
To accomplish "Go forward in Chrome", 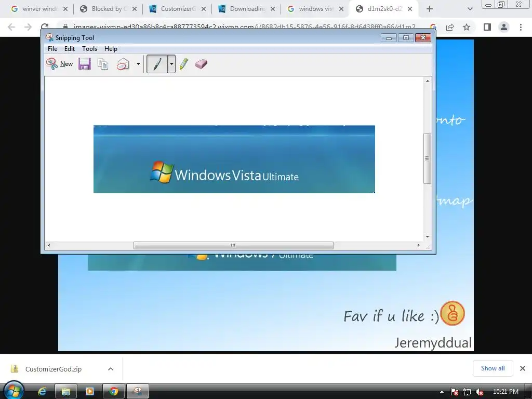I will (x=28, y=27).
